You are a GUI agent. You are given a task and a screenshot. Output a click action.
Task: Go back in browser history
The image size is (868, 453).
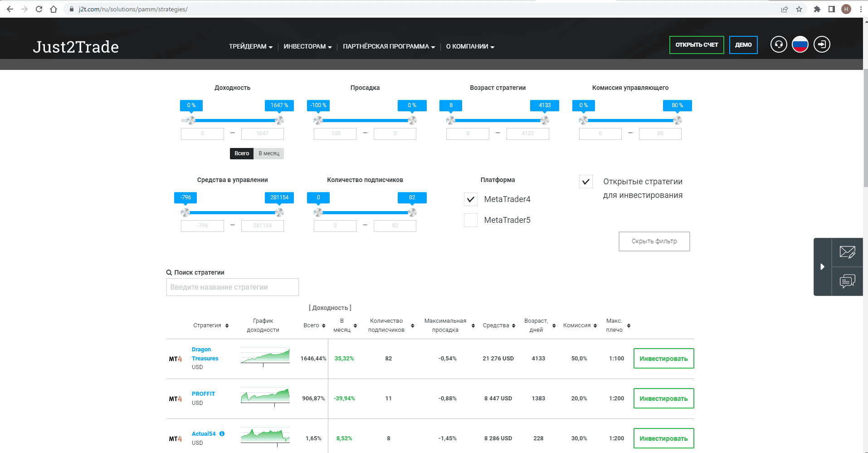(10, 9)
